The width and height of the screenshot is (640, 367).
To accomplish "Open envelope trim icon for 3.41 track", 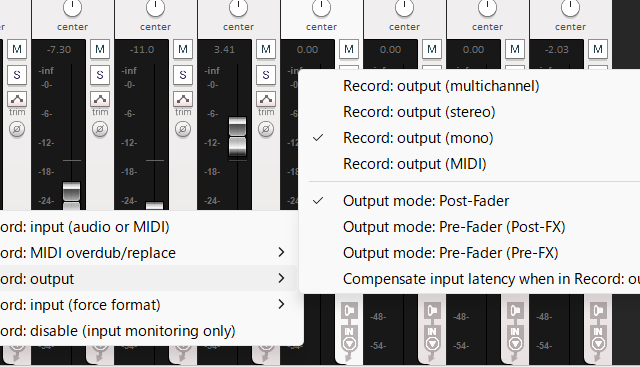I will (x=266, y=99).
